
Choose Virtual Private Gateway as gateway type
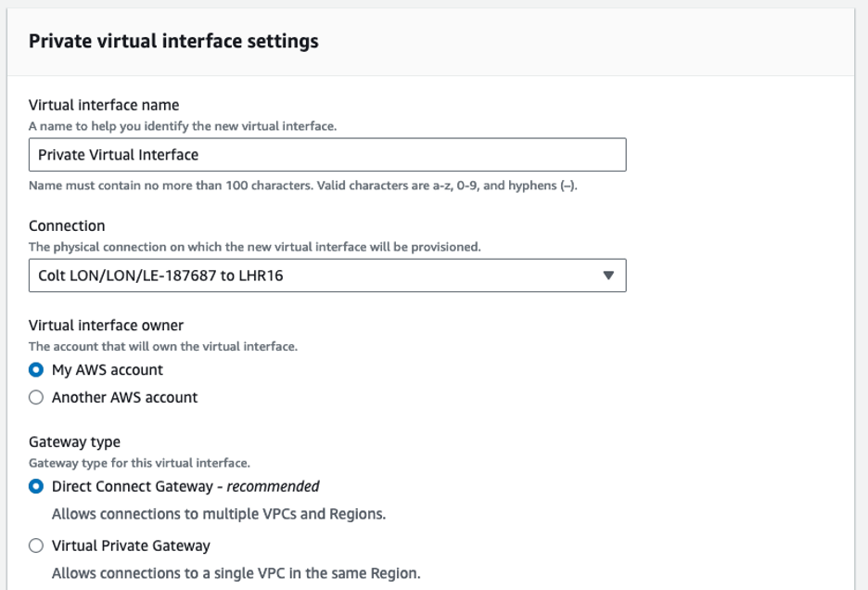click(x=35, y=545)
